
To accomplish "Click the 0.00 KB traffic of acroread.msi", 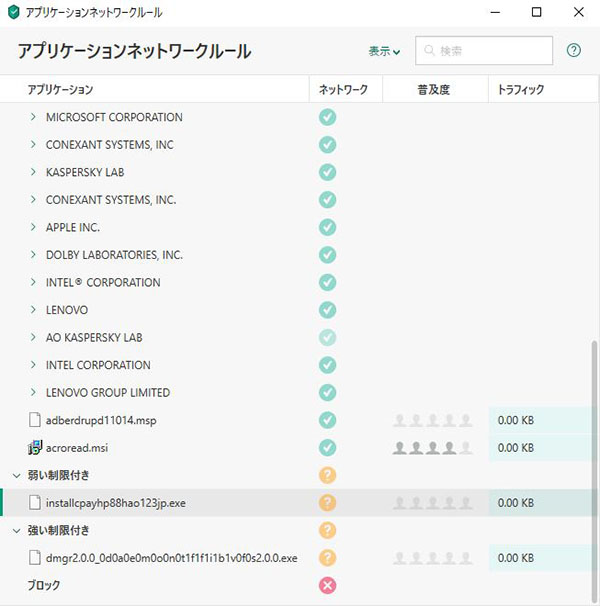I will 516,448.
